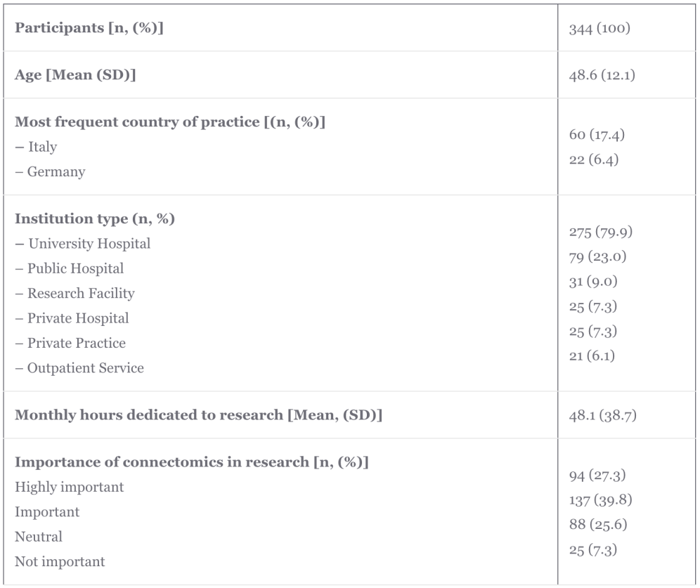The width and height of the screenshot is (700, 588).
Task: Click the Importance of connectomics in research heading
Action: click(x=192, y=462)
